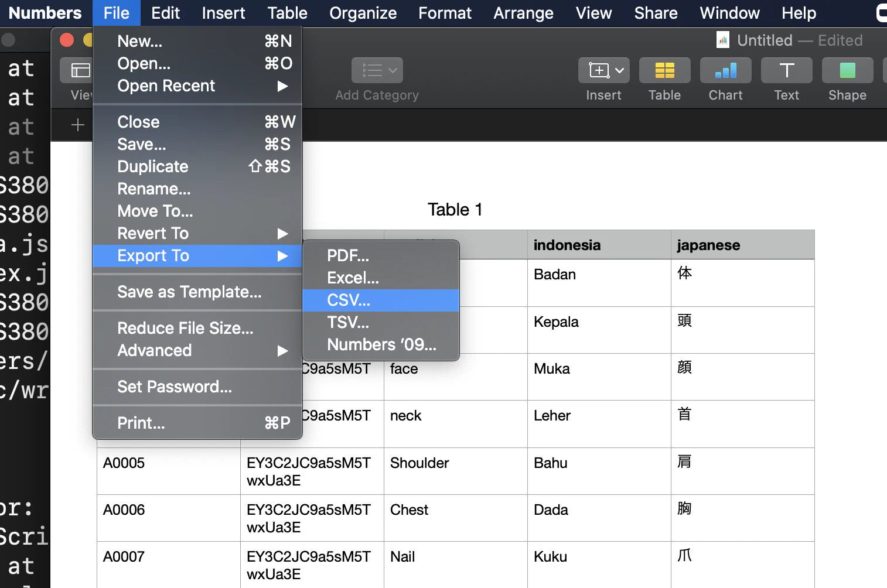Add a new sheet with plus icon
Screen dimensions: 887x588
point(77,125)
